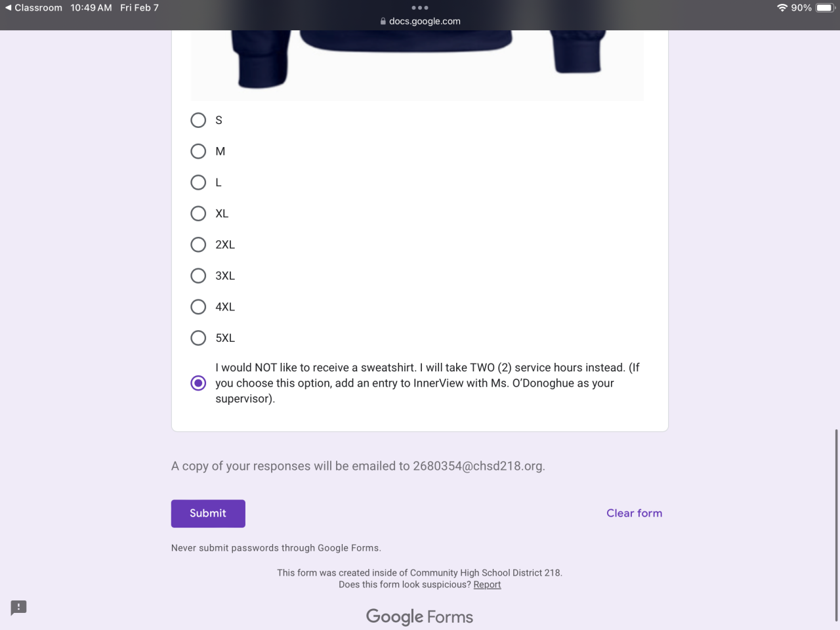
Task: Select the XL size option
Action: tap(198, 214)
